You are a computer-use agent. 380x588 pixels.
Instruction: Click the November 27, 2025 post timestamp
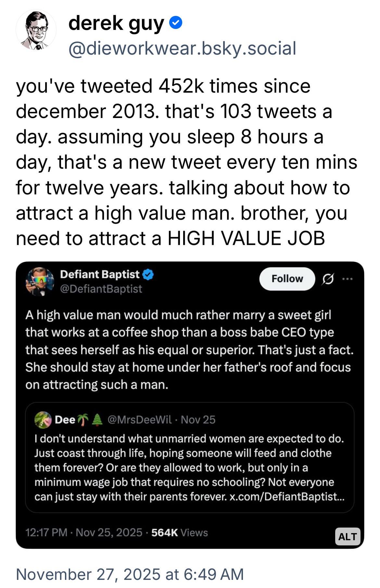(130, 574)
